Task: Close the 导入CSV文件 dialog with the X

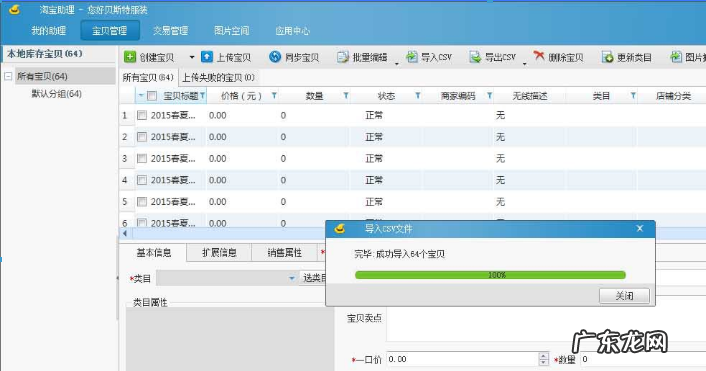Action: click(x=640, y=229)
